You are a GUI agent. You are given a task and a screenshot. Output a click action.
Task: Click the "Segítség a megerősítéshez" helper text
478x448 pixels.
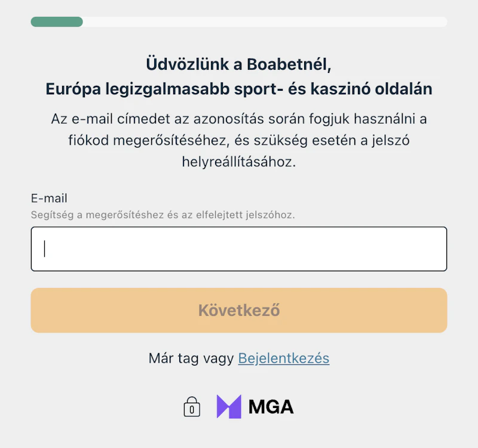[x=163, y=214]
